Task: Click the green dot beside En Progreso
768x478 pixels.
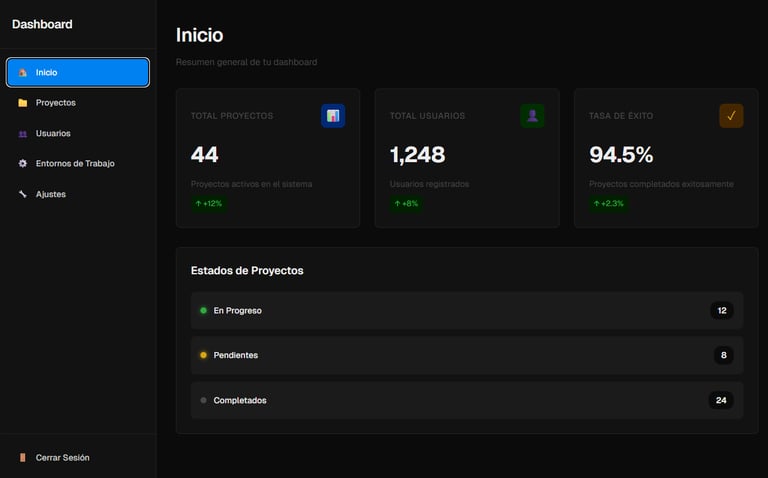Action: click(203, 310)
